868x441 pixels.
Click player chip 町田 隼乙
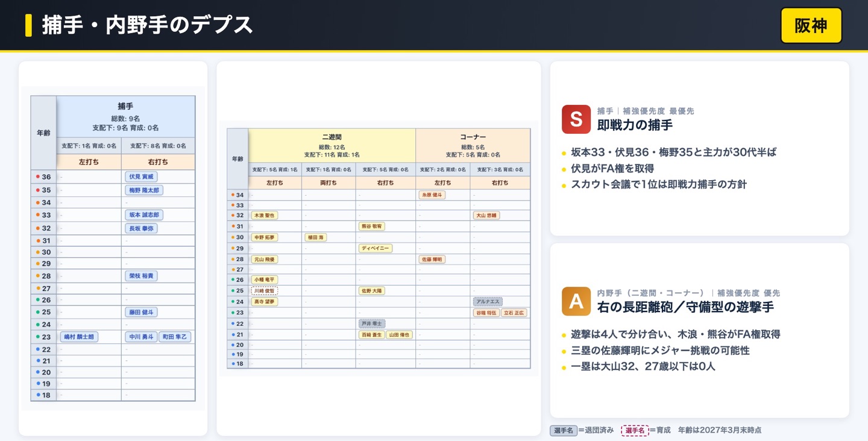click(175, 337)
